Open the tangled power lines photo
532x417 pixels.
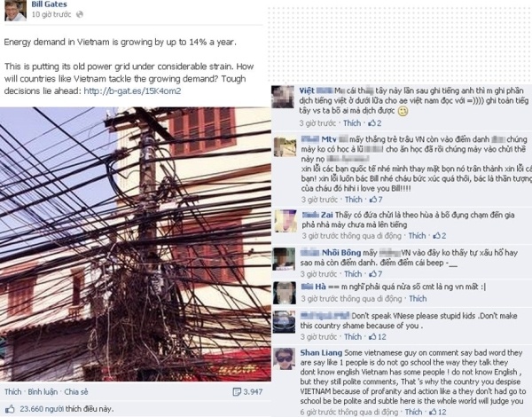[x=136, y=244]
